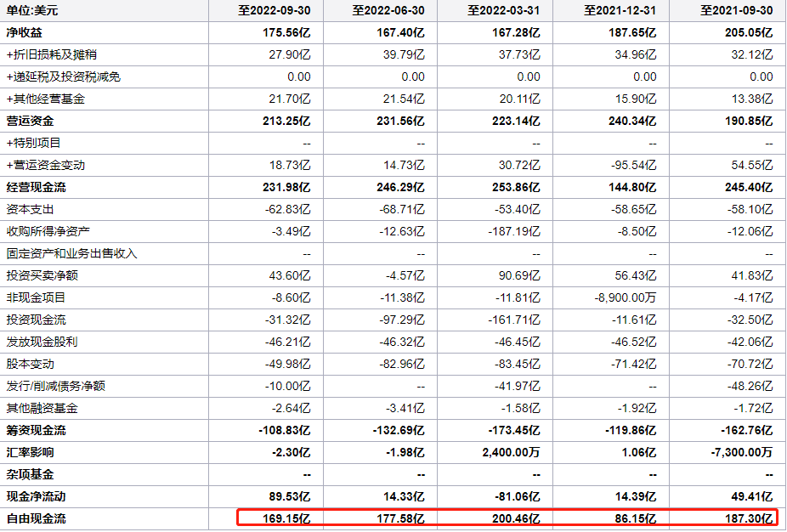Screen dimensions: 787x532
Task: Click the +折旧损耗及摊销 row label
Action: (x=52, y=54)
